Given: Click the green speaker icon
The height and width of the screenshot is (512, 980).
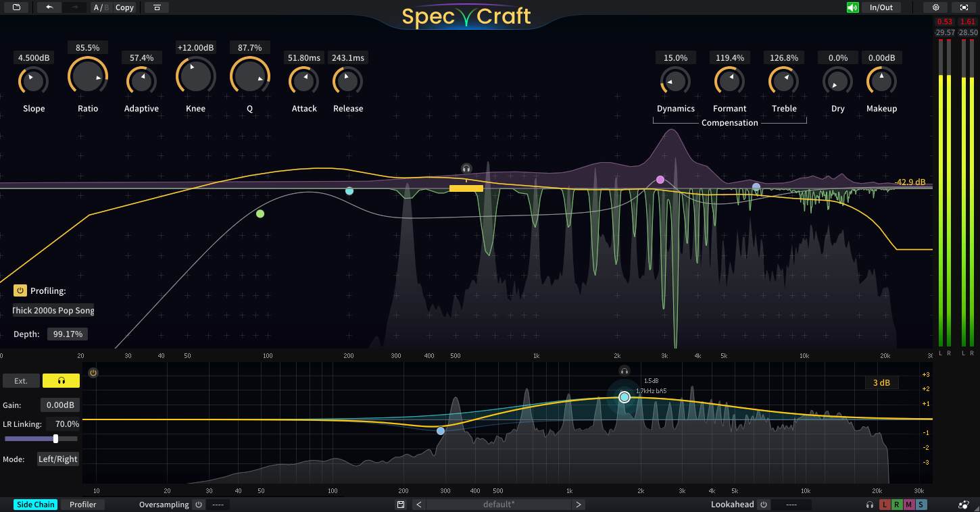Looking at the screenshot, I should pyautogui.click(x=852, y=7).
